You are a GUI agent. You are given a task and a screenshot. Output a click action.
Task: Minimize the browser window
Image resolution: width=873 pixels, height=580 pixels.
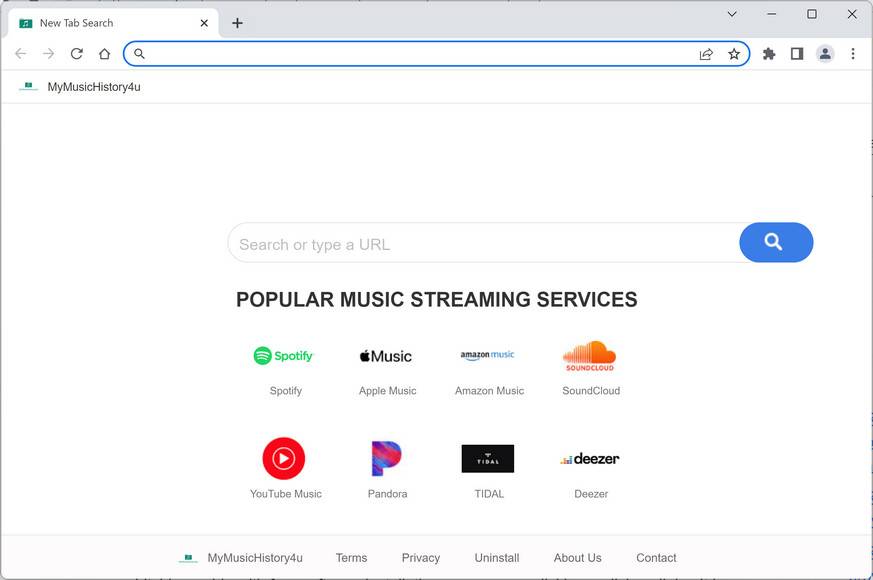click(x=772, y=14)
